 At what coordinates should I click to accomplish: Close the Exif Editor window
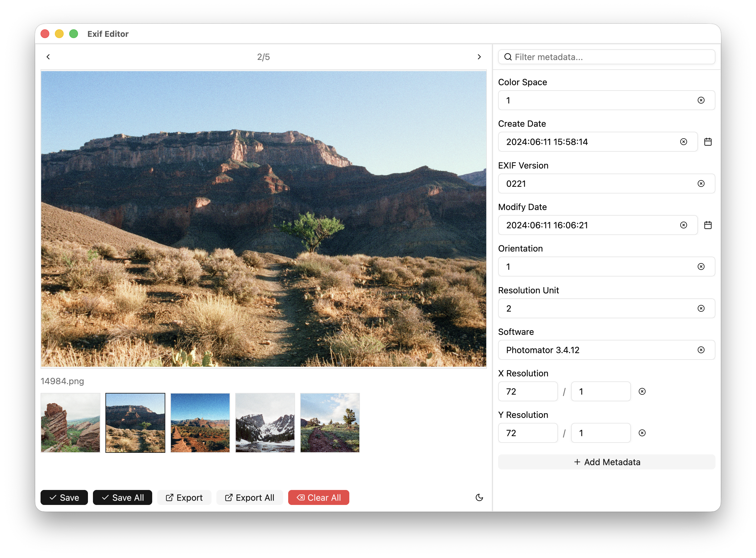point(45,34)
